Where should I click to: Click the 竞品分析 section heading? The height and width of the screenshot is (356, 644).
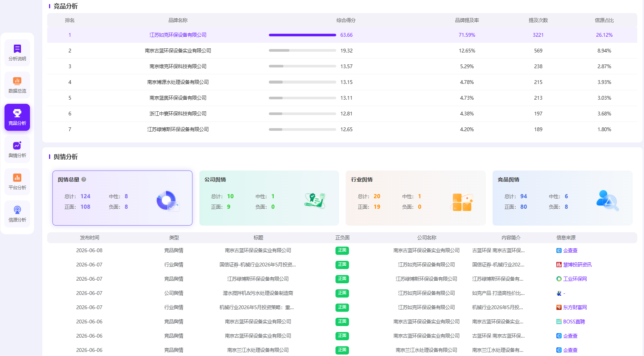pos(66,6)
